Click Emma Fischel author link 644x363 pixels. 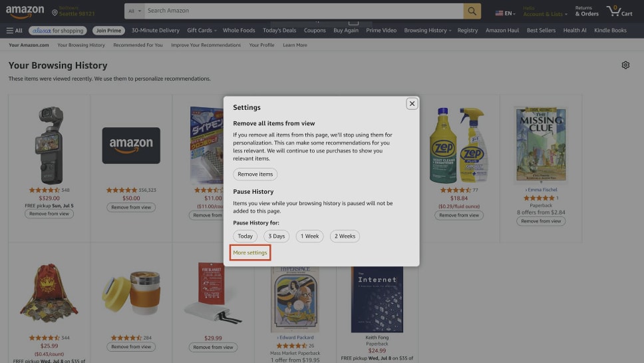click(542, 190)
